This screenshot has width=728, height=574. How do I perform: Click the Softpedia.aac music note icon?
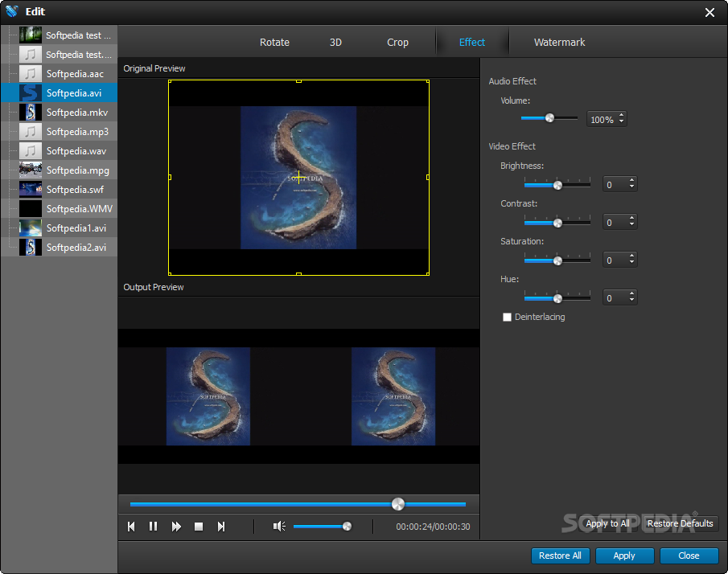tap(31, 74)
